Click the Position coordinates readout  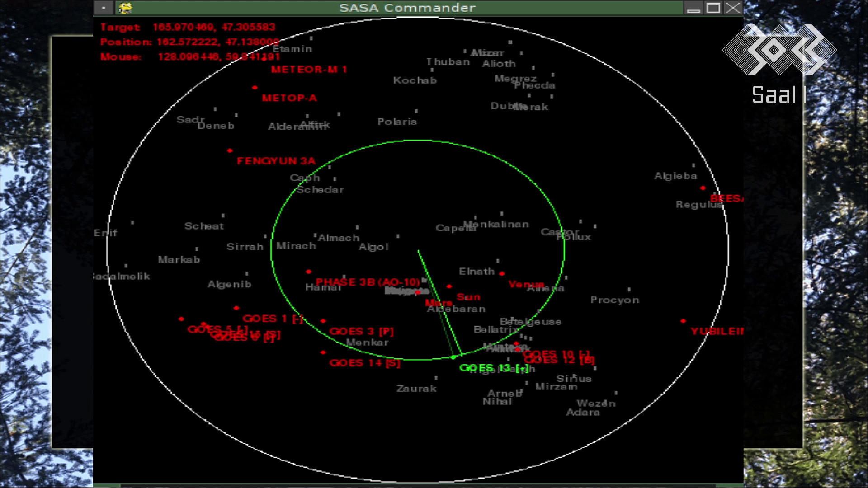coord(190,42)
